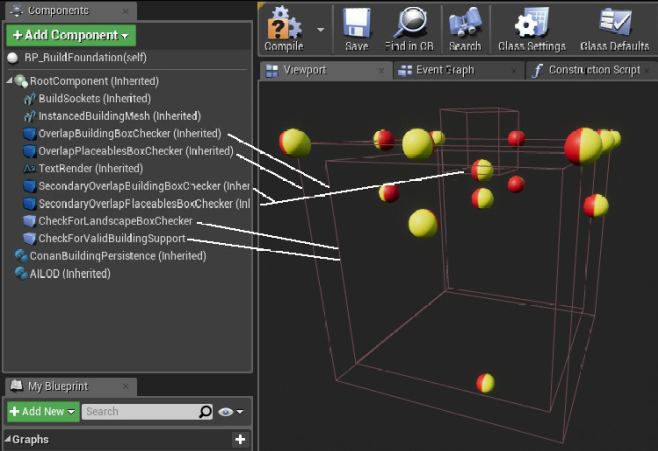Open the Add New dropdown

click(x=42, y=411)
